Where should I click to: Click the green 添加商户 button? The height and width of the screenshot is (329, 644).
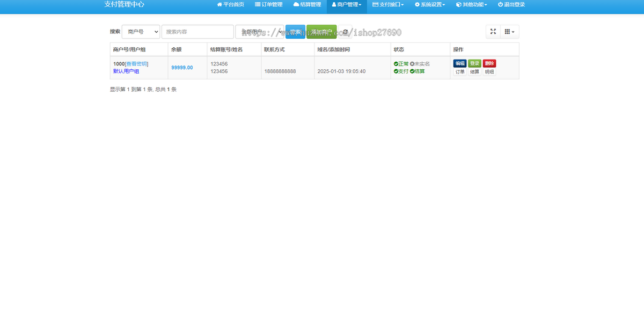(x=321, y=32)
